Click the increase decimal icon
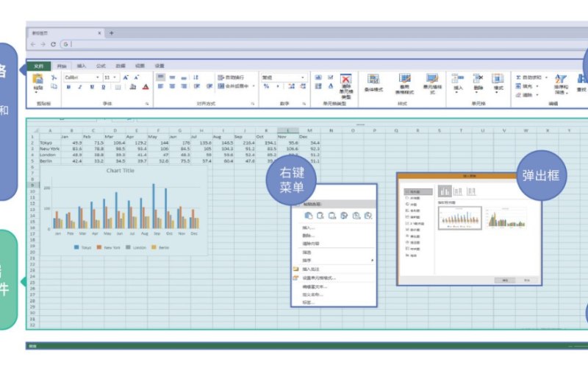Viewport: 588px width, 368px height. (291, 86)
